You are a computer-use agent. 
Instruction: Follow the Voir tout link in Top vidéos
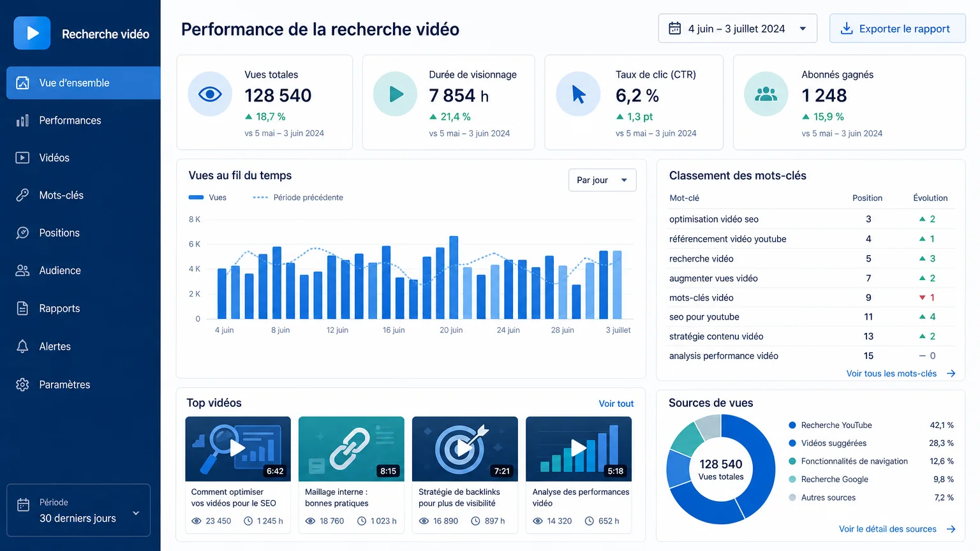coord(616,404)
